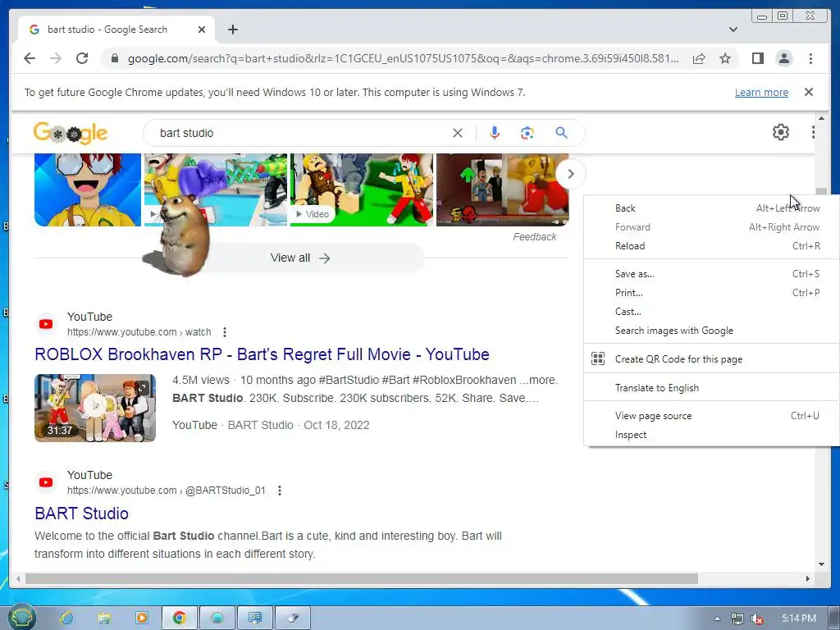The height and width of the screenshot is (630, 840).
Task: Open options for the @BARTStudio_01 result
Action: [279, 491]
